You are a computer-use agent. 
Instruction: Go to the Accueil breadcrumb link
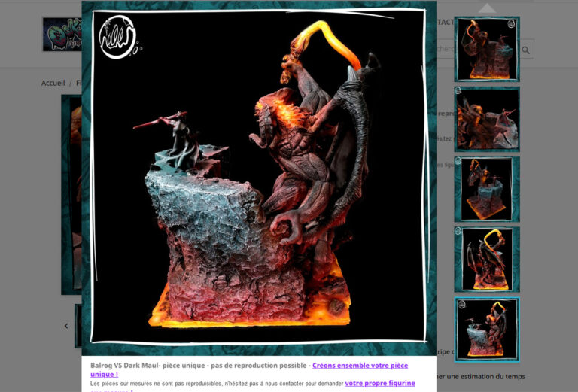click(x=53, y=84)
